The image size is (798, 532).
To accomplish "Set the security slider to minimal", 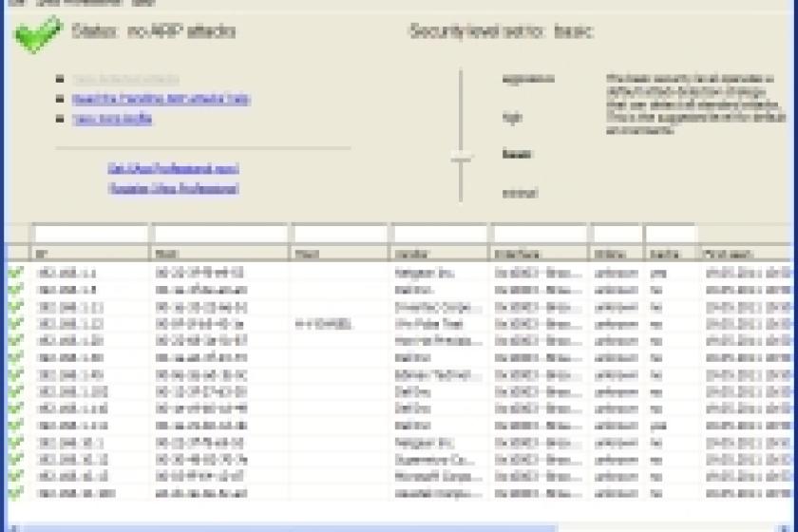I will tap(461, 193).
